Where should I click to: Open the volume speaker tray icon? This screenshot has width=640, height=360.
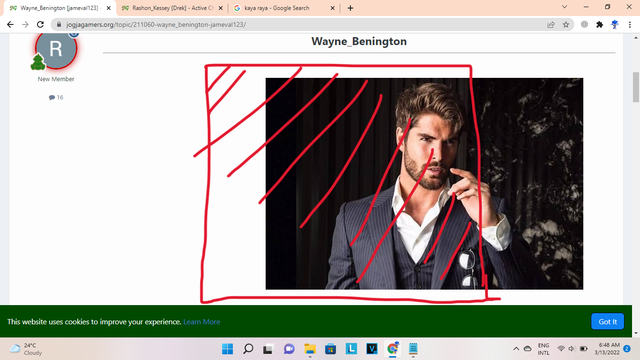tap(571, 349)
